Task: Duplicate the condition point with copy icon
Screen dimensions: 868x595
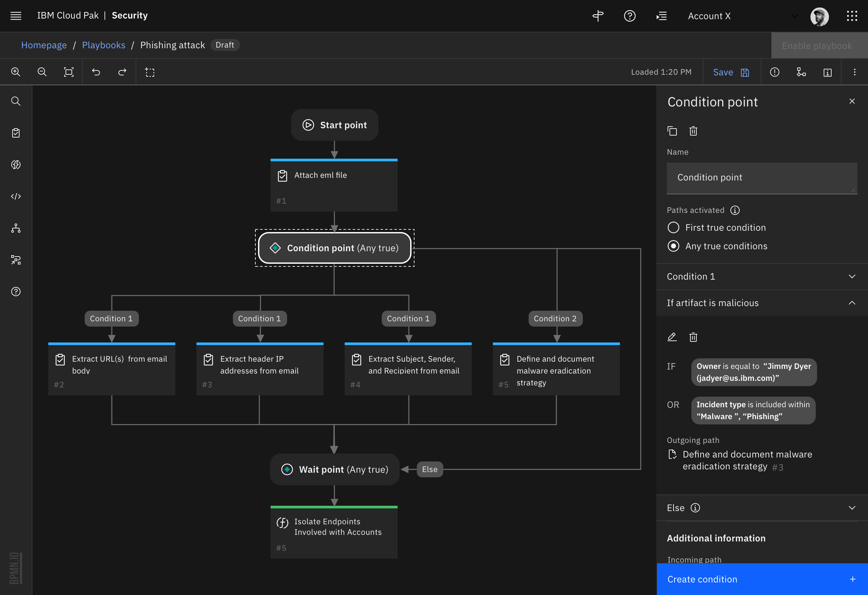Action: [x=672, y=131]
